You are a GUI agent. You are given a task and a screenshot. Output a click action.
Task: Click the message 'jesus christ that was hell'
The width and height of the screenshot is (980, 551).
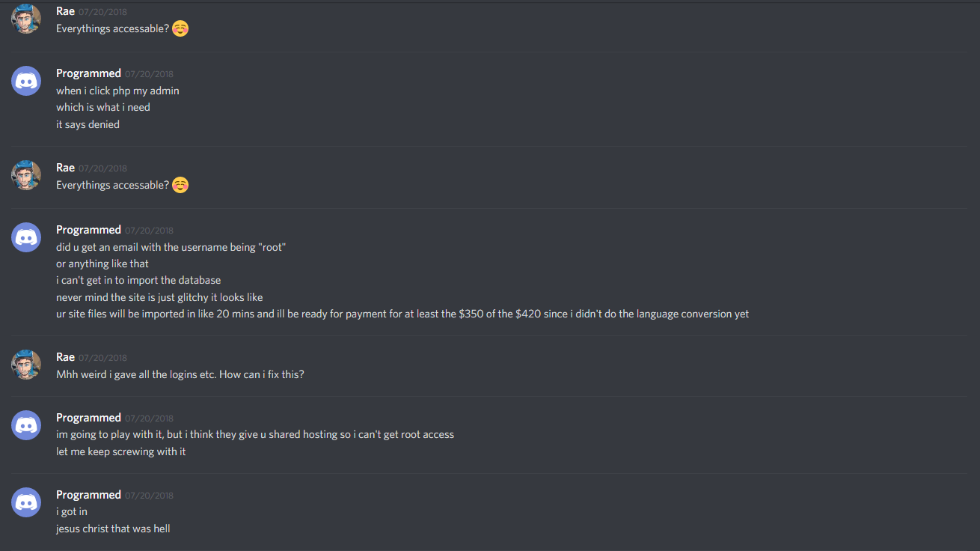[x=113, y=529]
